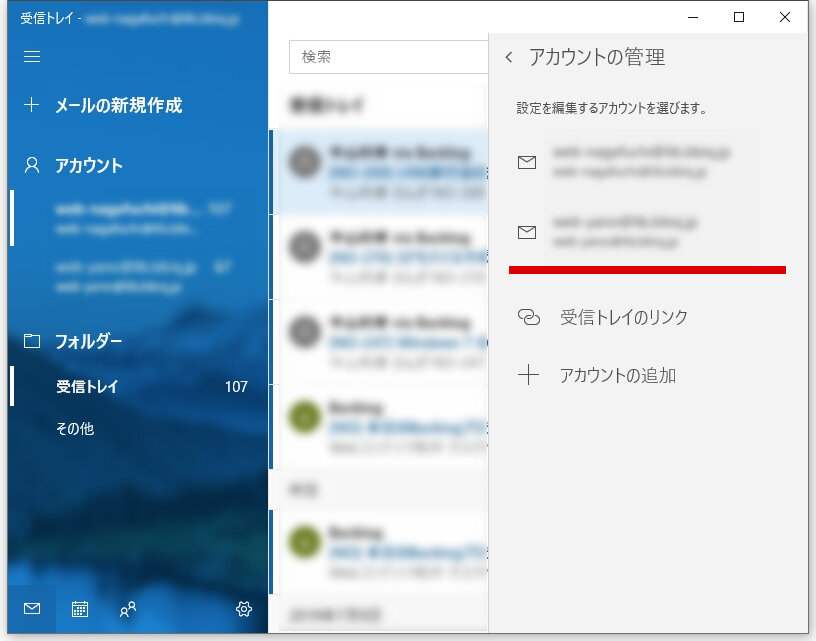Open the first message in the list
Screen dimensions: 816x641
[379, 172]
